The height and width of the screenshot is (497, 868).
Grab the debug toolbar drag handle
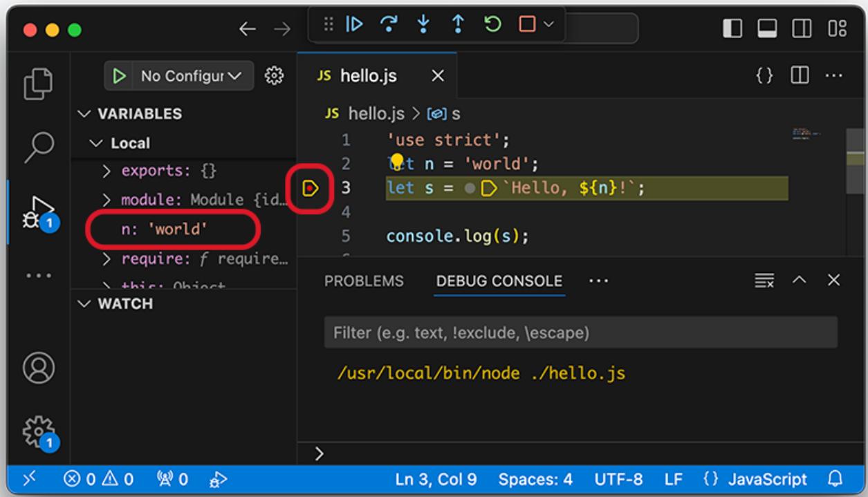[329, 24]
